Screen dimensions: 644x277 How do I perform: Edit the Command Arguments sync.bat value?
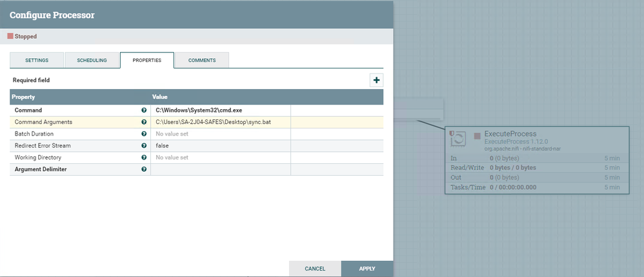click(x=221, y=122)
